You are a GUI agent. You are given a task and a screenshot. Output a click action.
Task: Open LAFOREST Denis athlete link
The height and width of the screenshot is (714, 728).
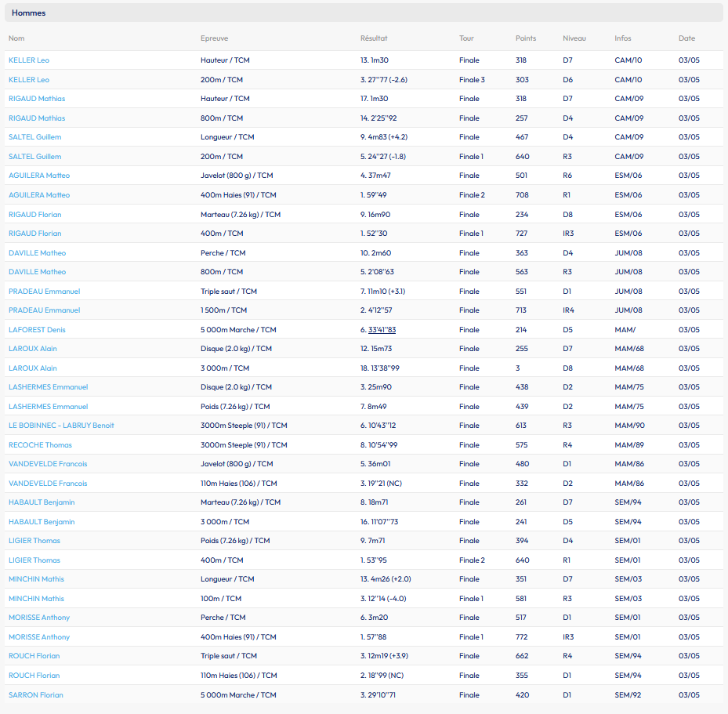[x=37, y=330]
